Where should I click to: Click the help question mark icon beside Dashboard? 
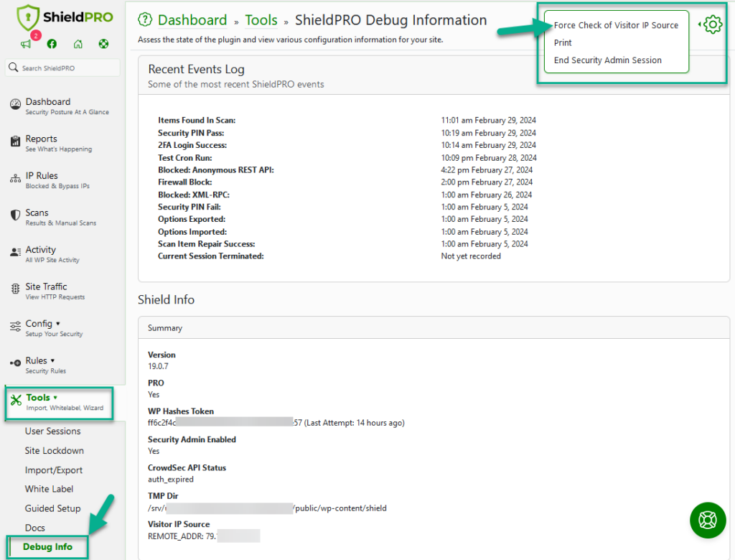pyautogui.click(x=145, y=20)
